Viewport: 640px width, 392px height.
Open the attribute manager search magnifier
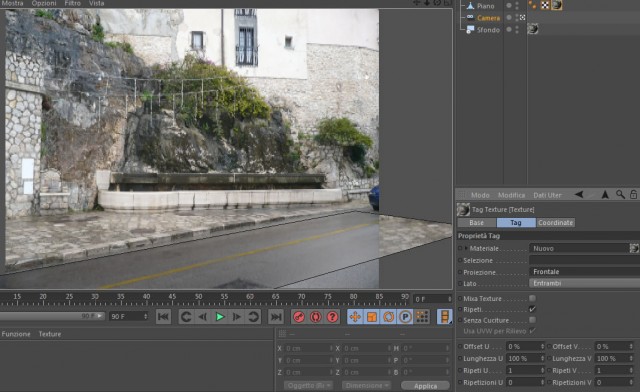point(620,195)
